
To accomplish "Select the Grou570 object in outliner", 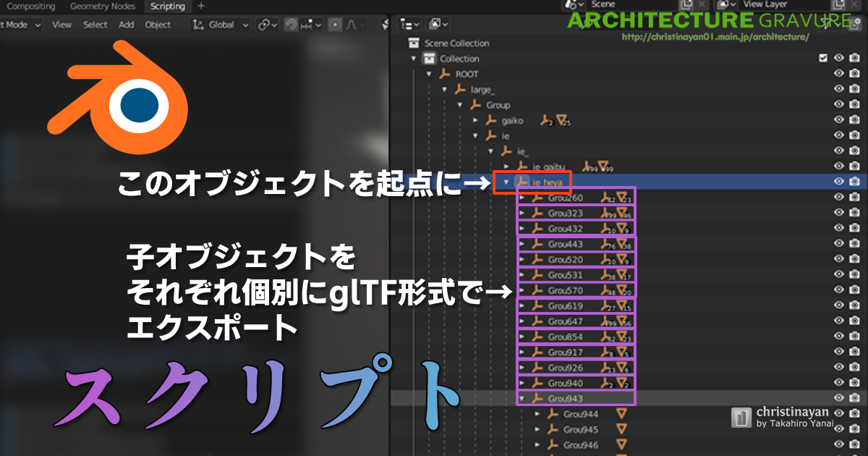I will tap(565, 290).
